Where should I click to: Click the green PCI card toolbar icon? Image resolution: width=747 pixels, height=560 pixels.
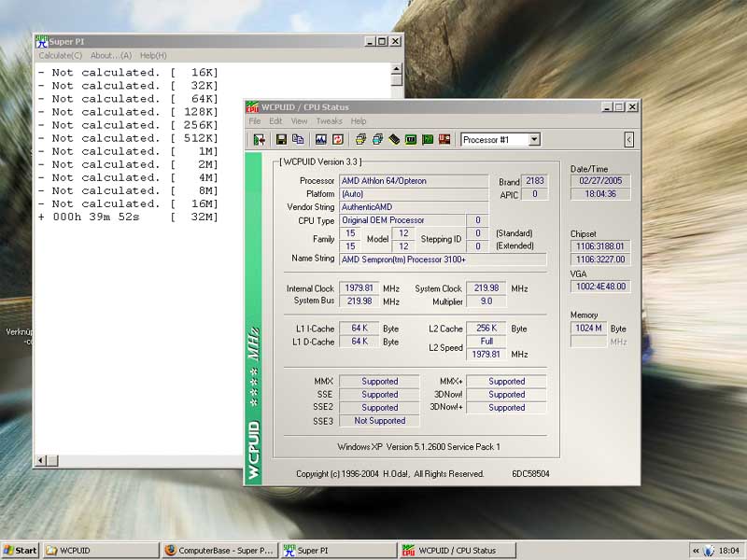click(x=428, y=139)
